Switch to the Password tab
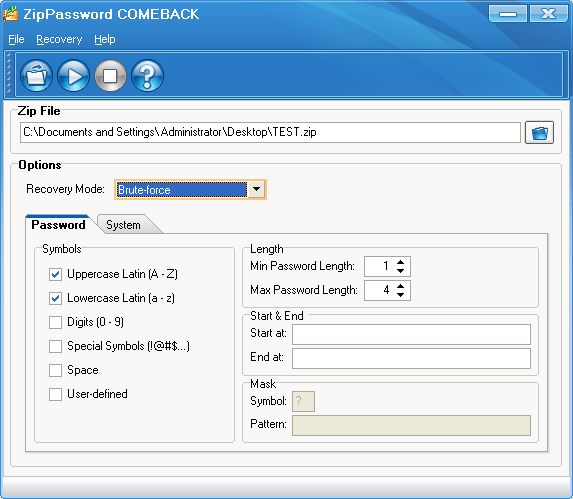 [x=58, y=225]
